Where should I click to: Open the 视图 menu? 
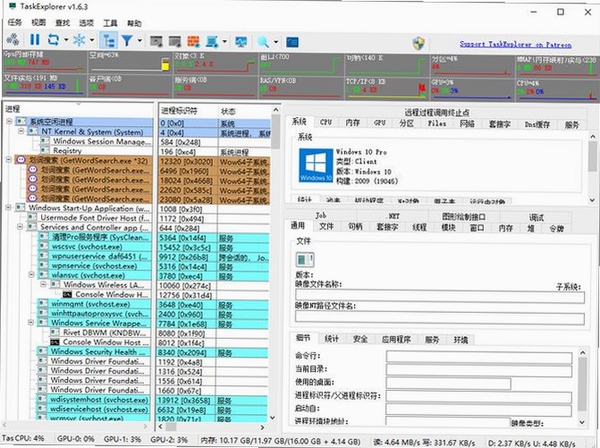click(38, 22)
